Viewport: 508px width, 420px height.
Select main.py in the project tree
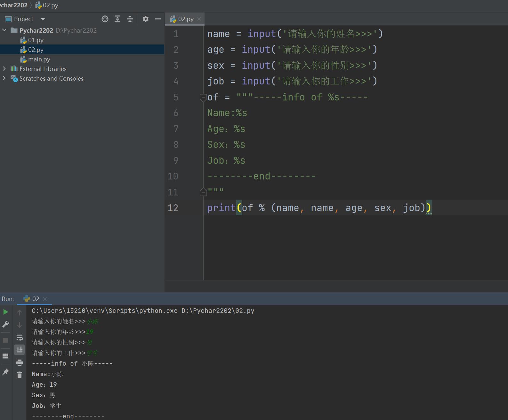click(x=35, y=59)
